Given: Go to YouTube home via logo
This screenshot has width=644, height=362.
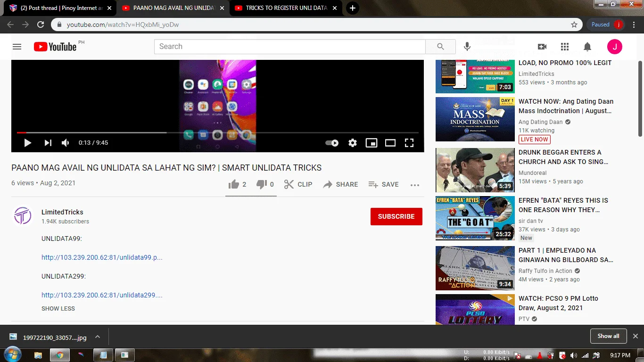Looking at the screenshot, I should click(55, 47).
